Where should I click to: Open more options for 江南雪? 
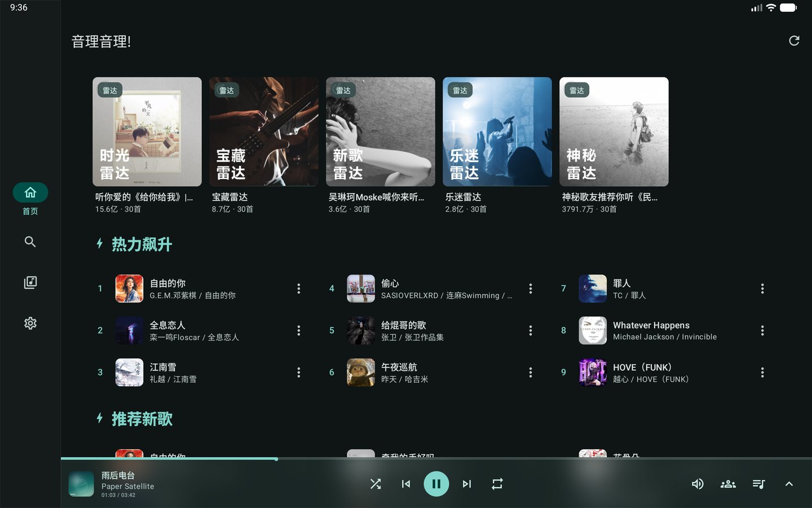(x=299, y=372)
